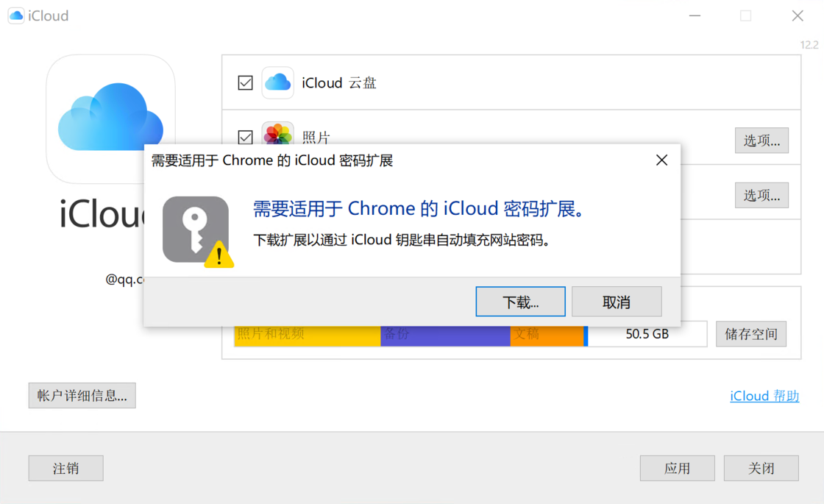
Task: View 帐户详细信息
Action: click(x=82, y=395)
